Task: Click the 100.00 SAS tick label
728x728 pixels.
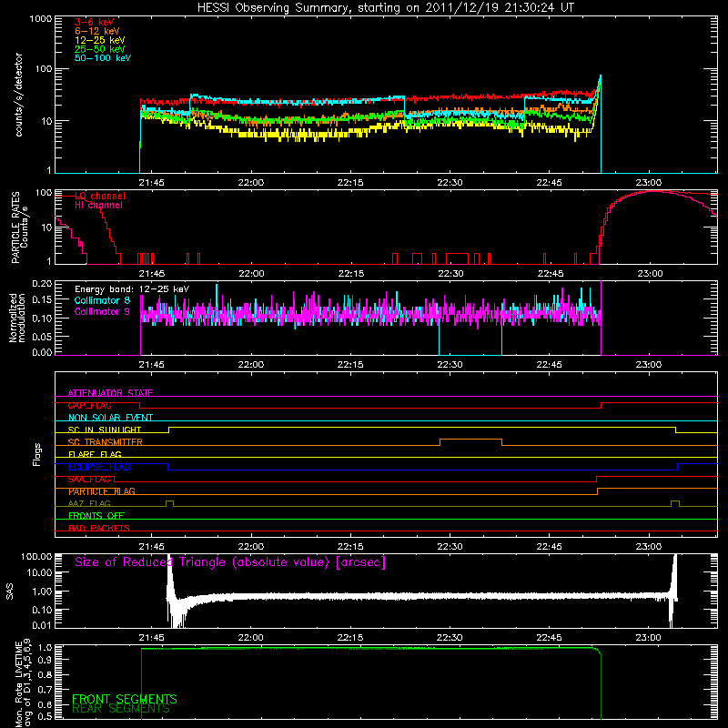Action: tap(36, 556)
